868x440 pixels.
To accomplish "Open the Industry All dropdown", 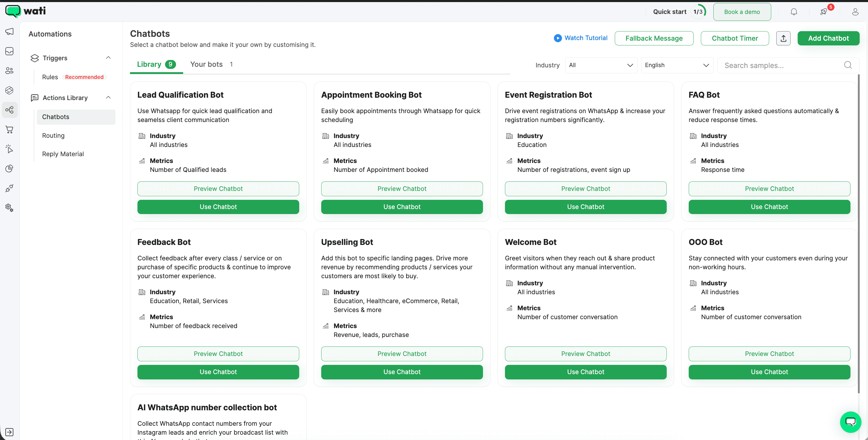I will [x=601, y=65].
